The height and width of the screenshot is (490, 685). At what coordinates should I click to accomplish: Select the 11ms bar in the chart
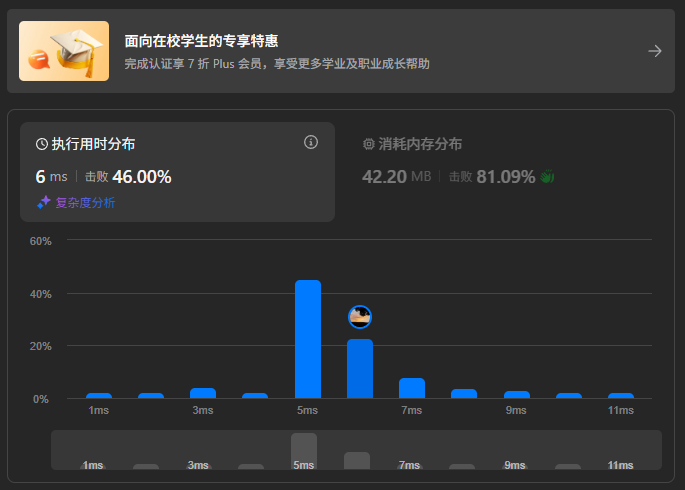621,396
